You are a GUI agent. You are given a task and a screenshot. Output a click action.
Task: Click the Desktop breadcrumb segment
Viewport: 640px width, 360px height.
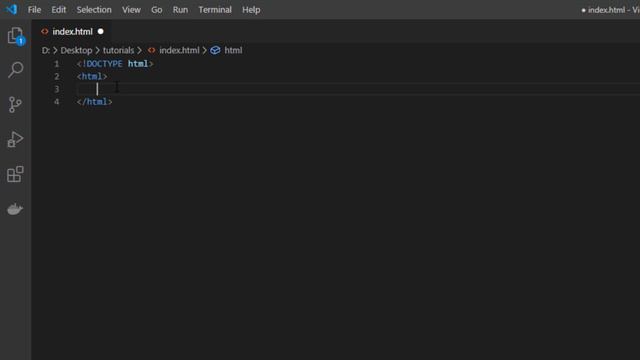[76, 50]
